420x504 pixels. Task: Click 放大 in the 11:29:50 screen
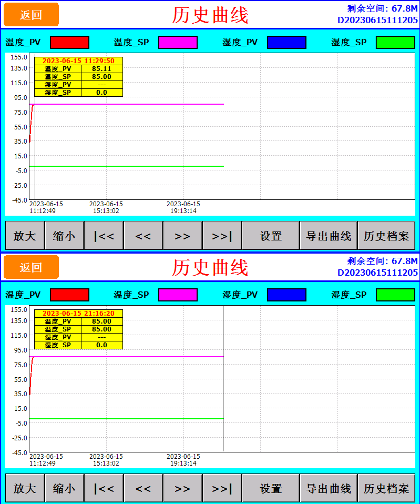coord(25,236)
